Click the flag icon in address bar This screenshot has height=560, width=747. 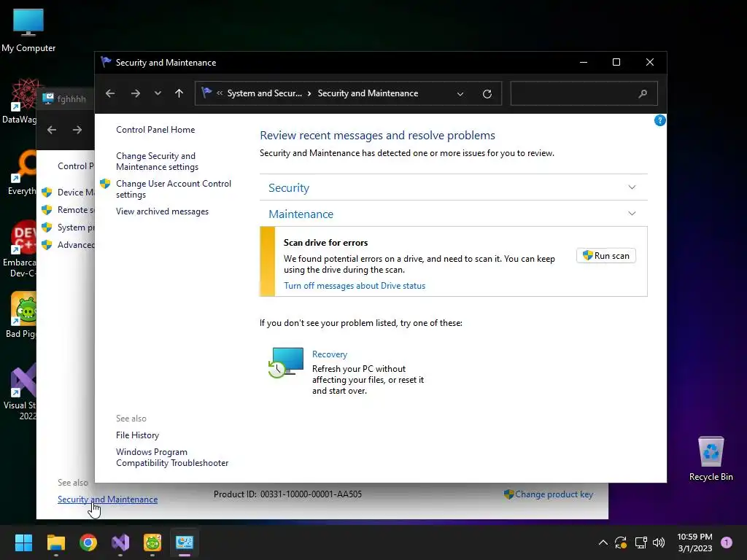coord(206,93)
